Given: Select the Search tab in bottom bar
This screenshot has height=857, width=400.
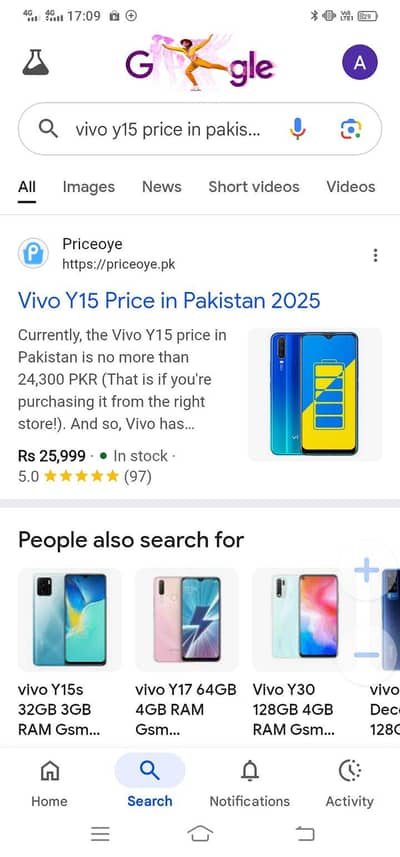Looking at the screenshot, I should coord(150,782).
